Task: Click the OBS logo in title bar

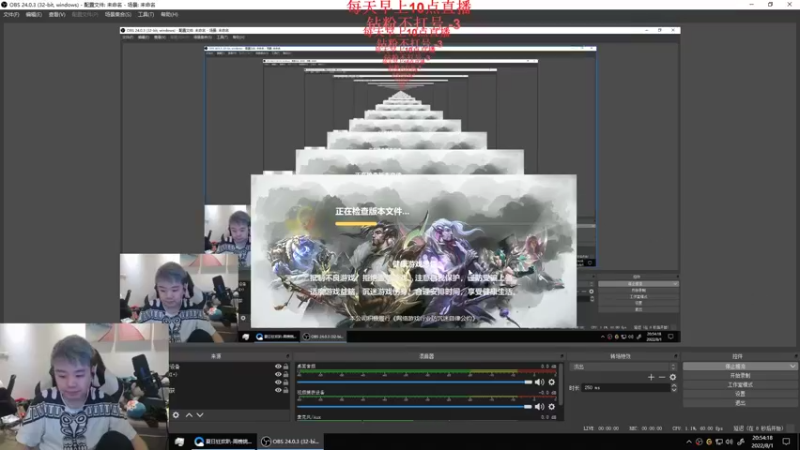Action: pos(5,5)
